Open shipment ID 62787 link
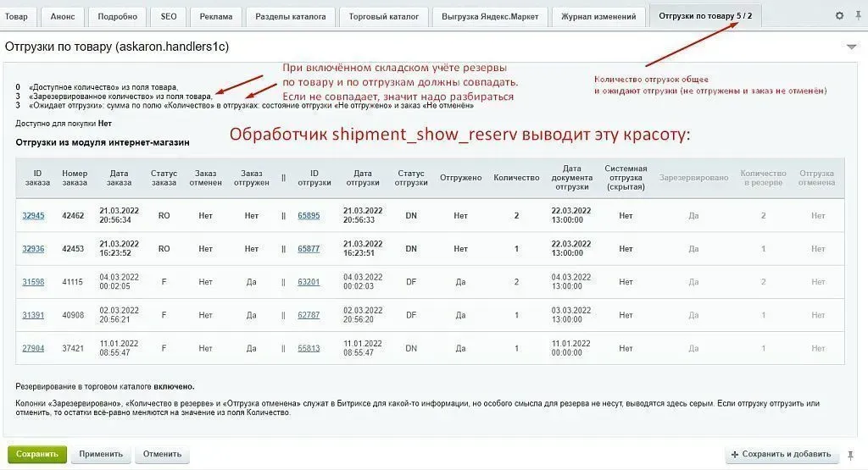The width and height of the screenshot is (868, 470). point(309,315)
